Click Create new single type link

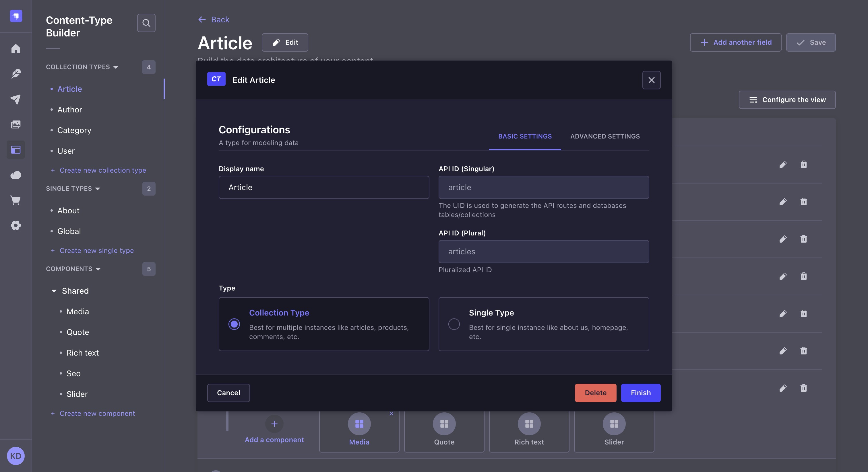[x=92, y=250]
